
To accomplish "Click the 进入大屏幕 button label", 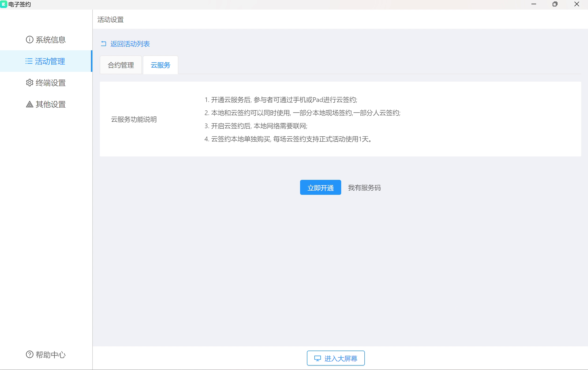I will [x=341, y=359].
